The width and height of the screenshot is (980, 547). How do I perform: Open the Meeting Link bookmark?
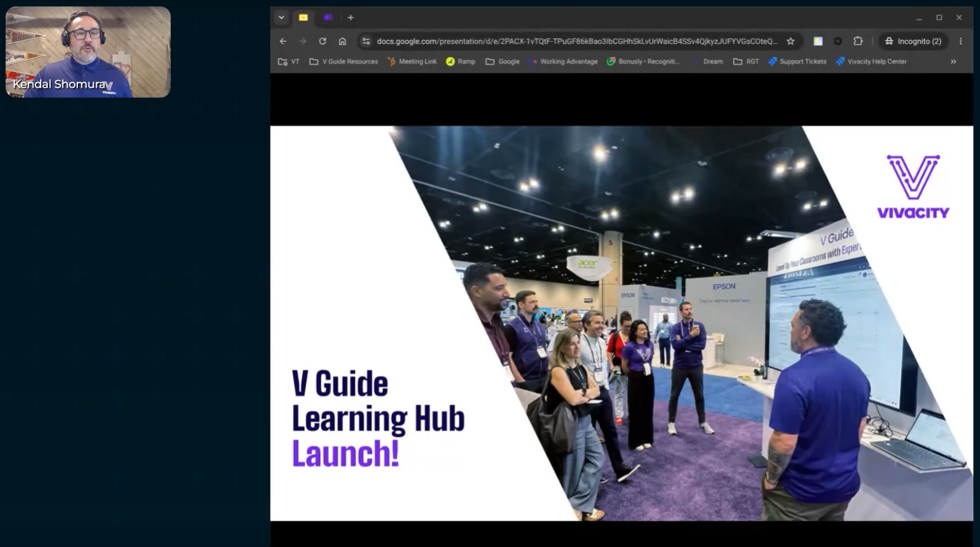click(412, 61)
